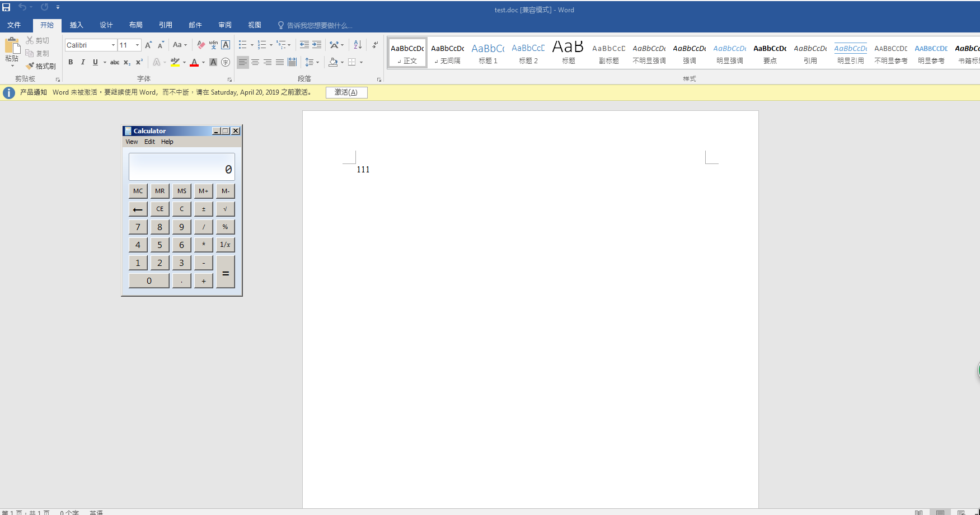
Task: Apply character shading icon
Action: point(213,62)
